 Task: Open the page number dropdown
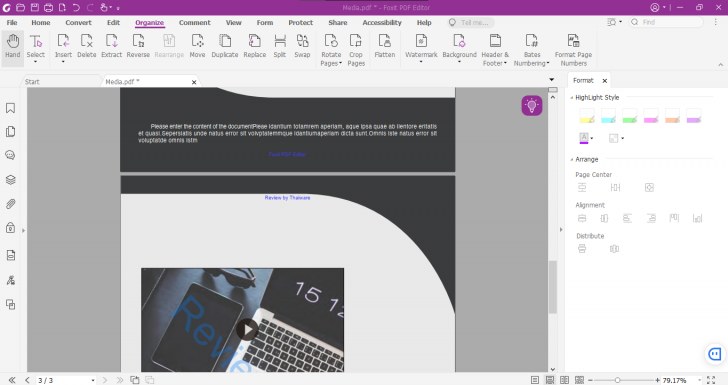[x=93, y=380]
